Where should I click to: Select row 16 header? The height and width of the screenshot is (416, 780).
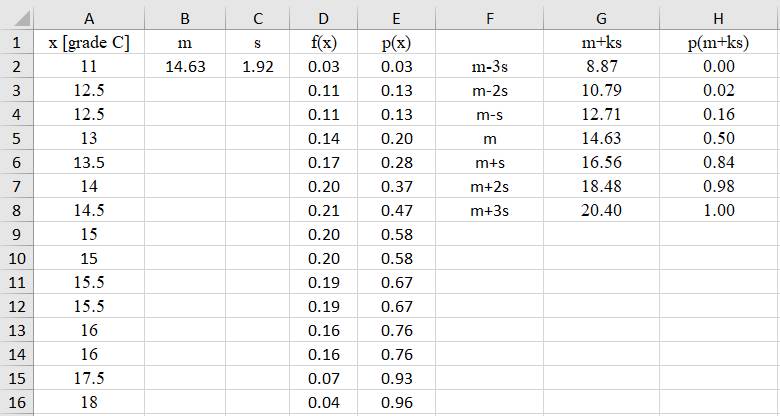click(16, 403)
